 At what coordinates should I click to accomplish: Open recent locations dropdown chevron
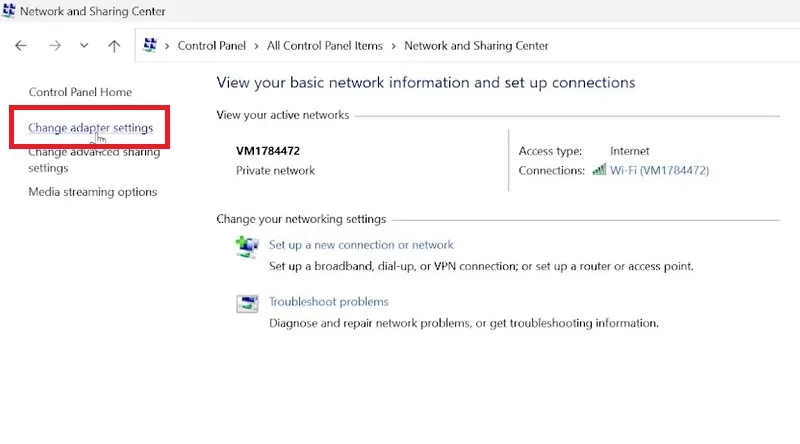[x=84, y=45]
